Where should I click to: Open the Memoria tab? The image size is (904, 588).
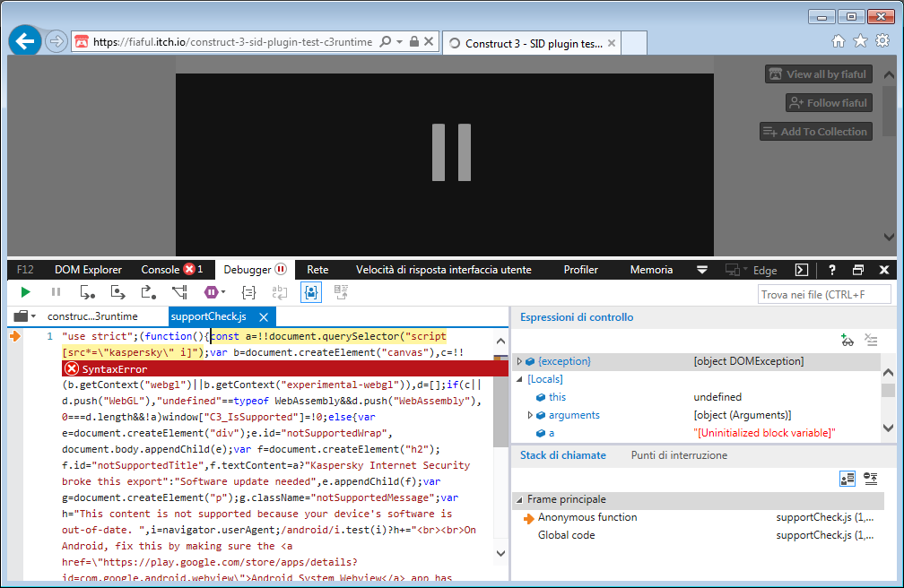(651, 270)
